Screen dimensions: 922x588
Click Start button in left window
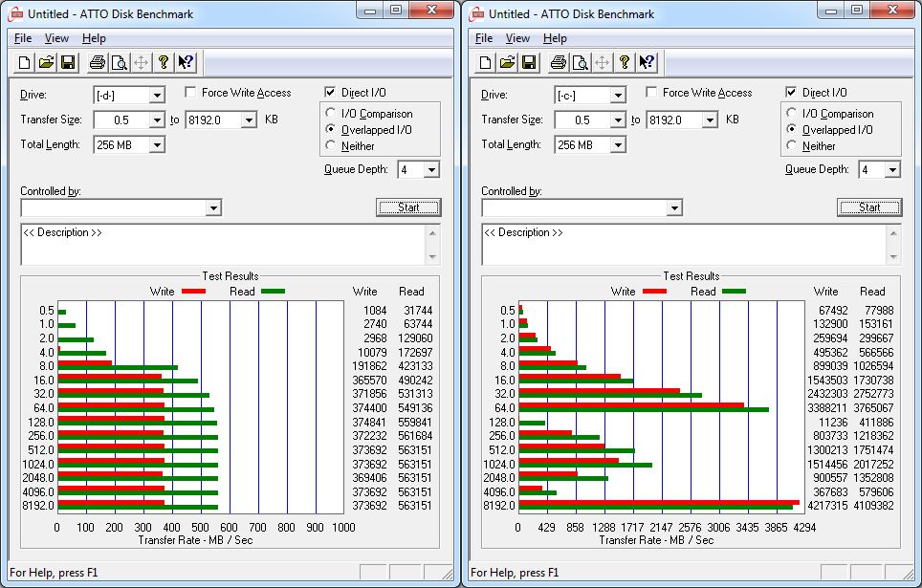[408, 207]
